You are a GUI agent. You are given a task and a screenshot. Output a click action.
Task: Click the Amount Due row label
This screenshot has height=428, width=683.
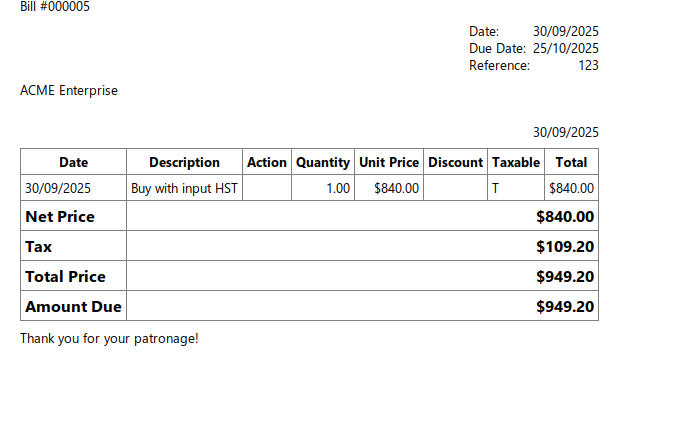click(x=73, y=306)
